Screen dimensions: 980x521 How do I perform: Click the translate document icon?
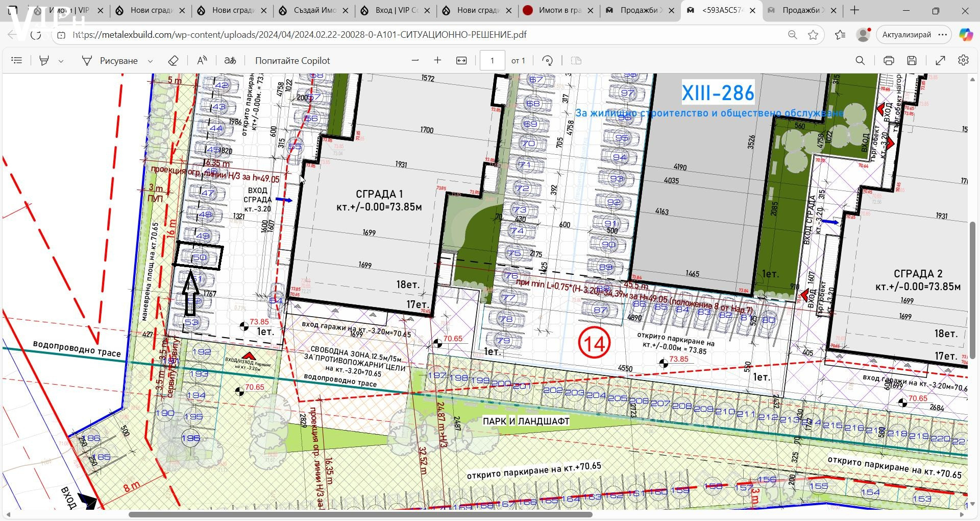point(230,61)
